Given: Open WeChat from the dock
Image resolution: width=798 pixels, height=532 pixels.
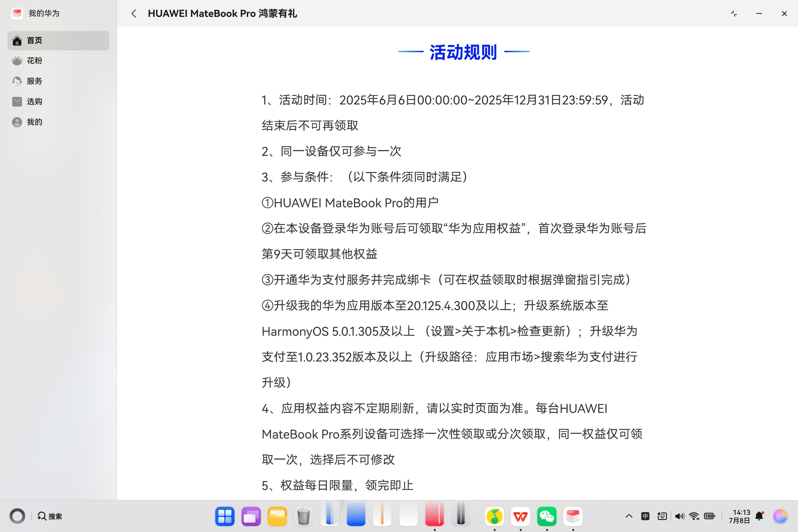Looking at the screenshot, I should click(x=547, y=516).
